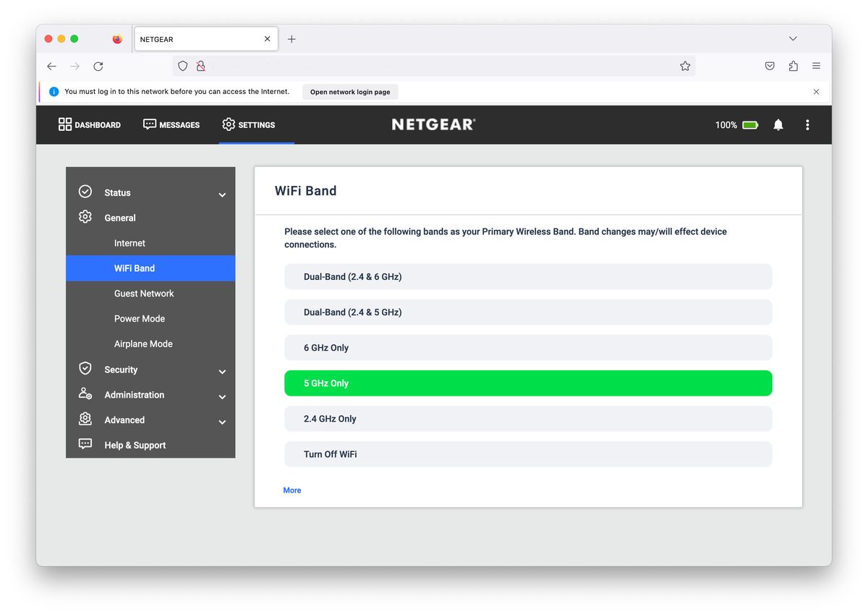
Task: Open the browser extensions icon
Action: pos(793,66)
